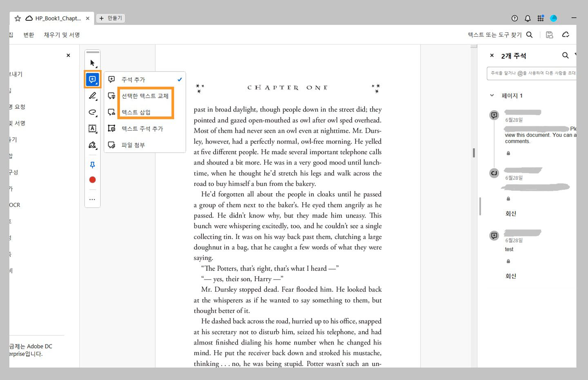Choose 주석 추가 from the dropdown menu
The height and width of the screenshot is (380, 588).
pyautogui.click(x=145, y=79)
